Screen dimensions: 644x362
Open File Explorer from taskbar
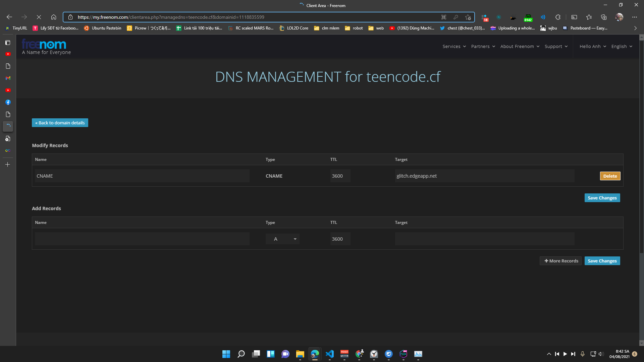coord(300,354)
